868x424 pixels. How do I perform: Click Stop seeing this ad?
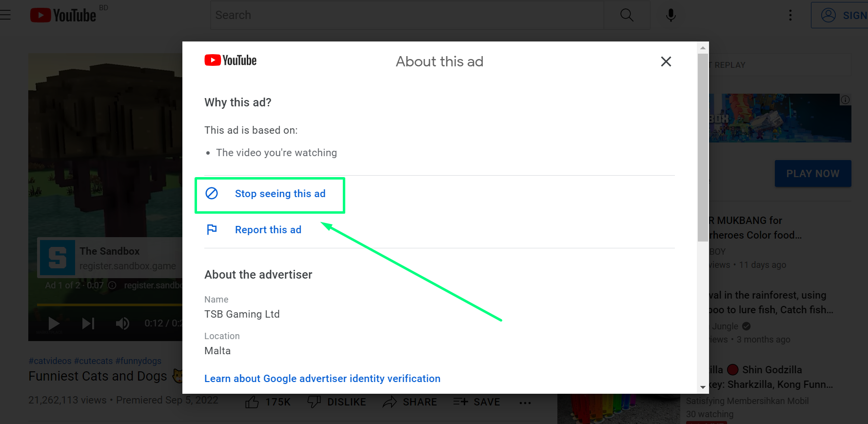(279, 194)
